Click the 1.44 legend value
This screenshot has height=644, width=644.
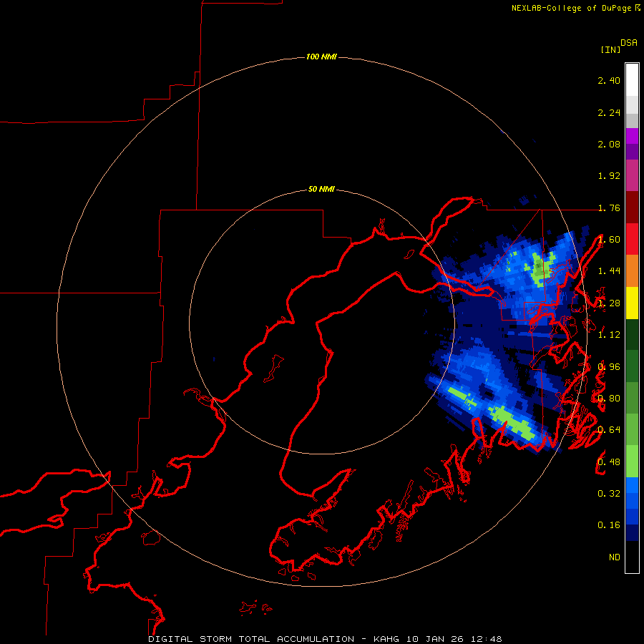pos(609,270)
